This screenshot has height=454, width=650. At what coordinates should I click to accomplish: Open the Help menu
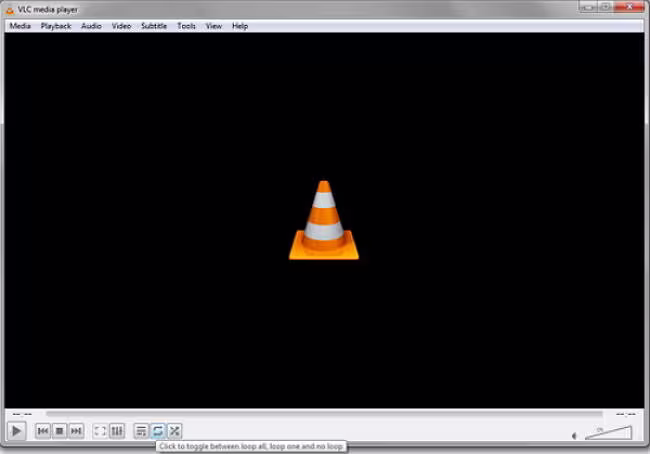pyautogui.click(x=240, y=26)
